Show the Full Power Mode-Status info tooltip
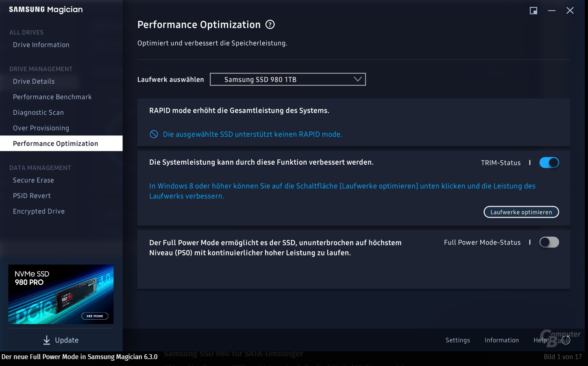This screenshot has height=366, width=588. pos(530,242)
